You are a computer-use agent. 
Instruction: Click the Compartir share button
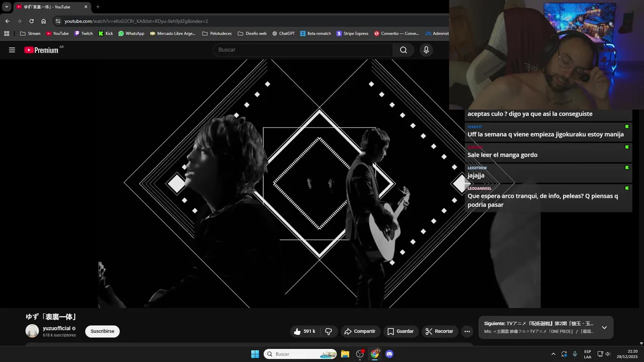tap(360, 331)
